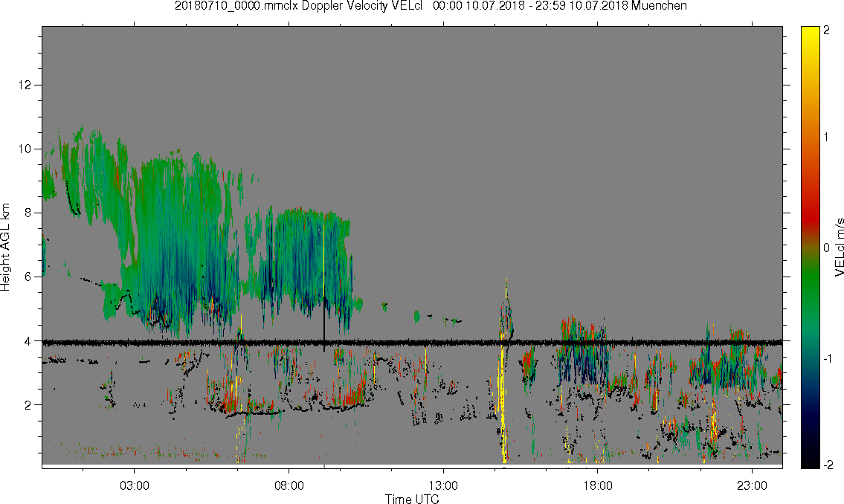Click the bright yellow vertical streak near 15:00
This screenshot has width=844, height=504.
(504, 404)
